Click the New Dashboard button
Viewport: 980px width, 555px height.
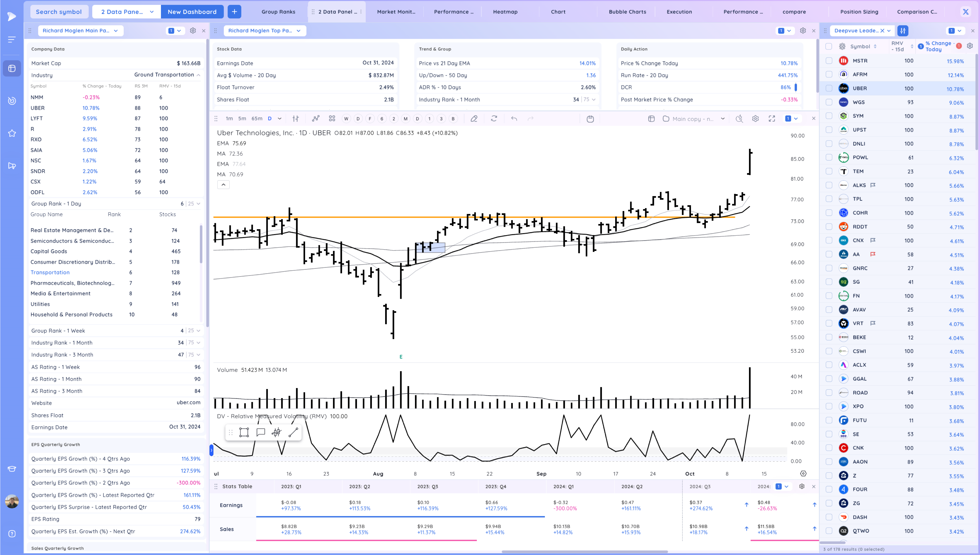tap(192, 12)
